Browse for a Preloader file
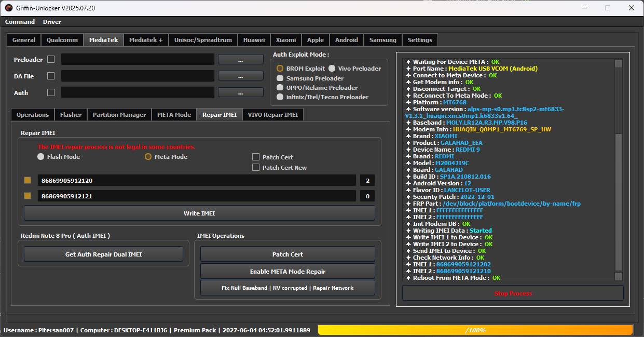The image size is (644, 337). (x=240, y=59)
